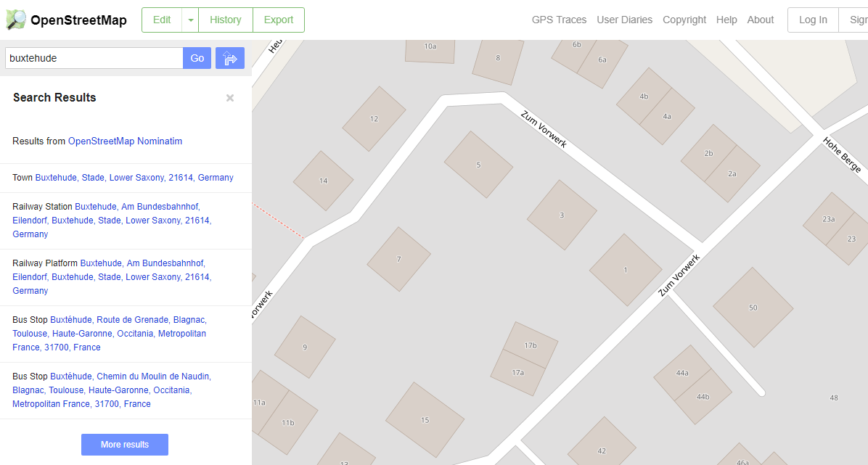The width and height of the screenshot is (868, 465).
Task: Click the Go search button
Action: click(197, 58)
